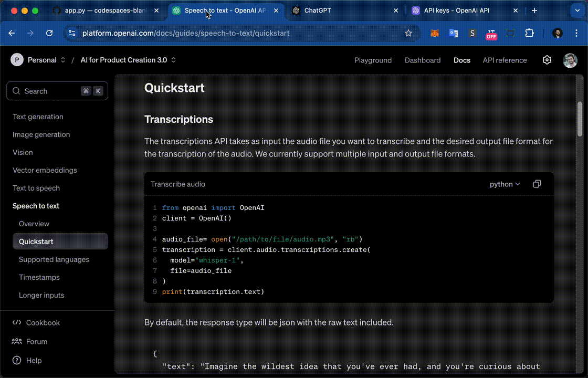Screen dimensions: 588x378
Task: Open Text to speech guide
Action: (x=36, y=188)
